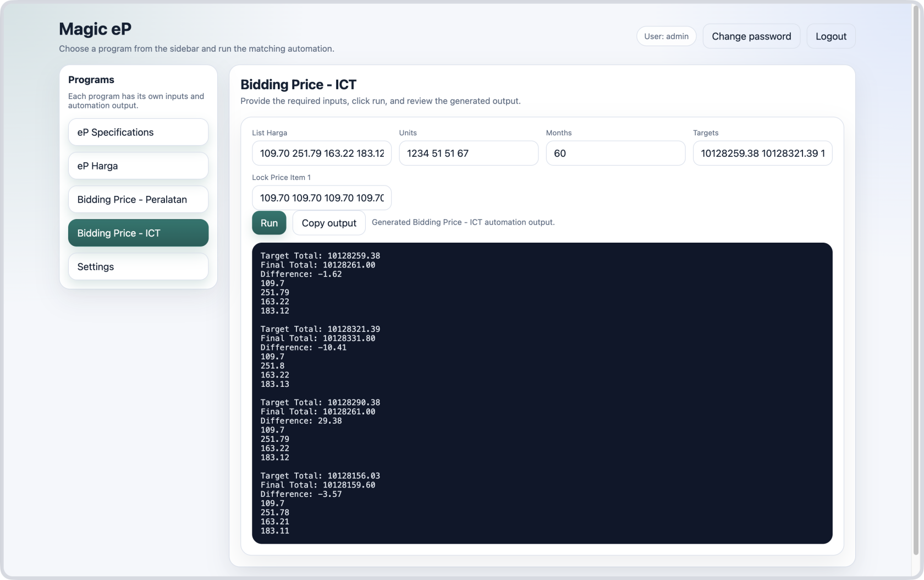Click the '183.11' output value
924x580 pixels.
tap(274, 531)
